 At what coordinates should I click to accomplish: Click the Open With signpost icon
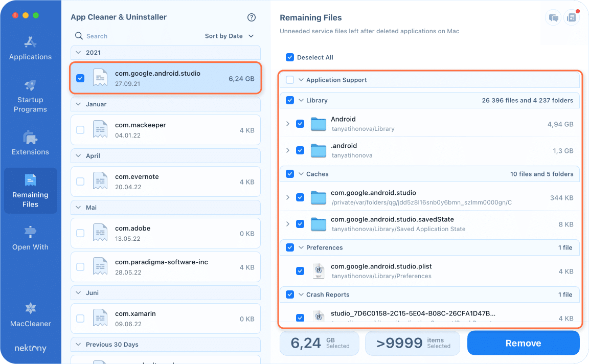(30, 232)
